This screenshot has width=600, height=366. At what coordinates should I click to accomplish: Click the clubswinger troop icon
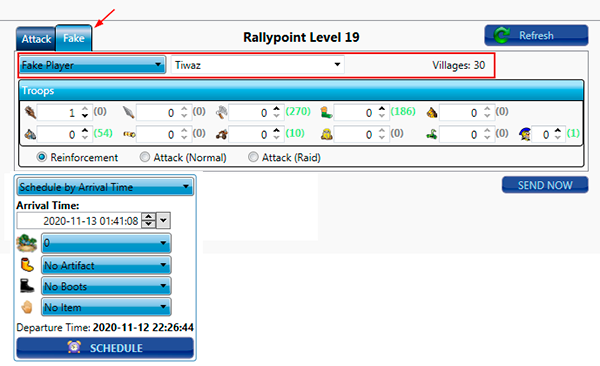30,113
